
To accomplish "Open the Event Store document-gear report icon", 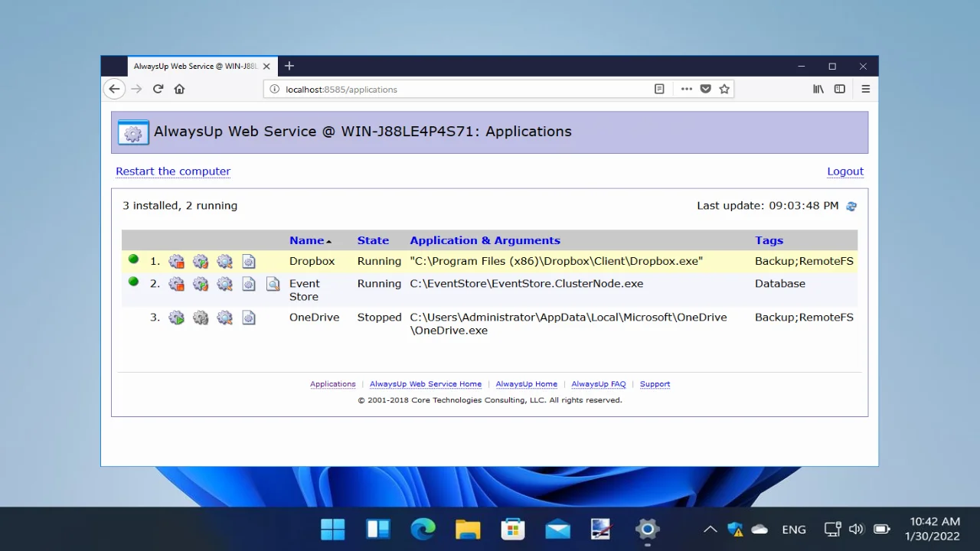I will [249, 284].
